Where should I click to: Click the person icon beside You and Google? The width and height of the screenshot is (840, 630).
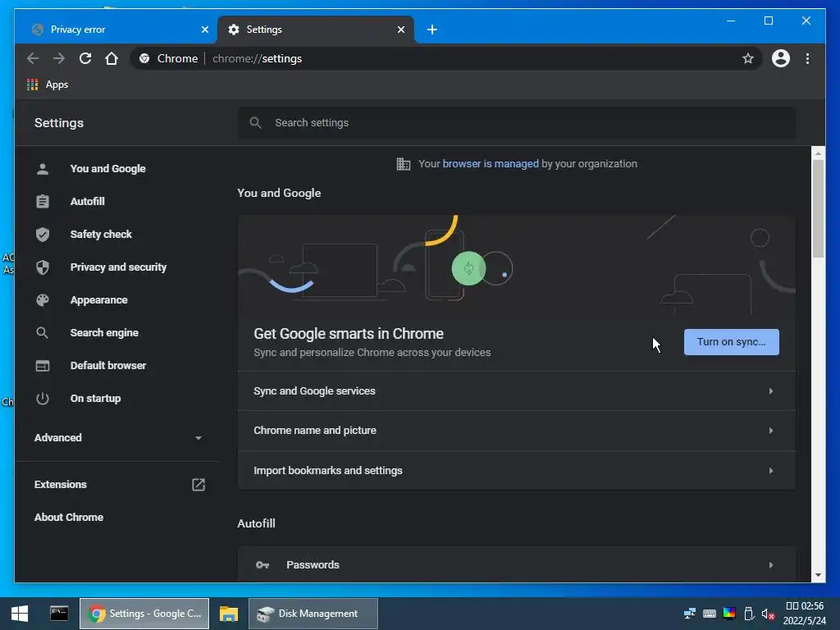coord(43,169)
